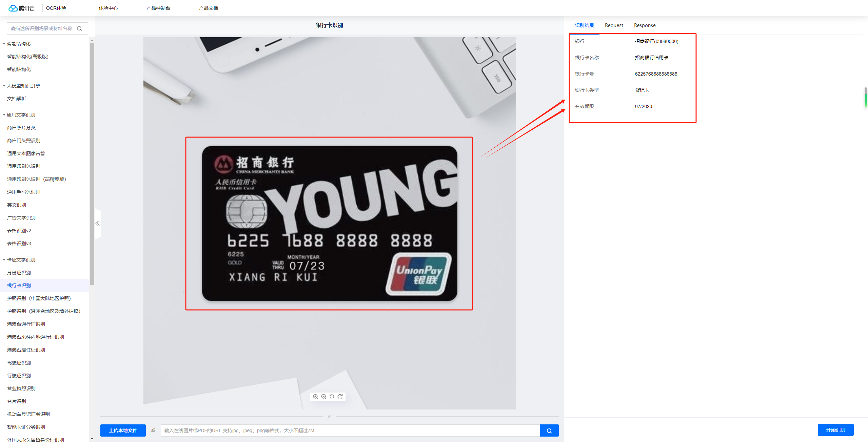Select 通用文本图像告警 in sidebar
868x442 pixels.
pos(26,153)
